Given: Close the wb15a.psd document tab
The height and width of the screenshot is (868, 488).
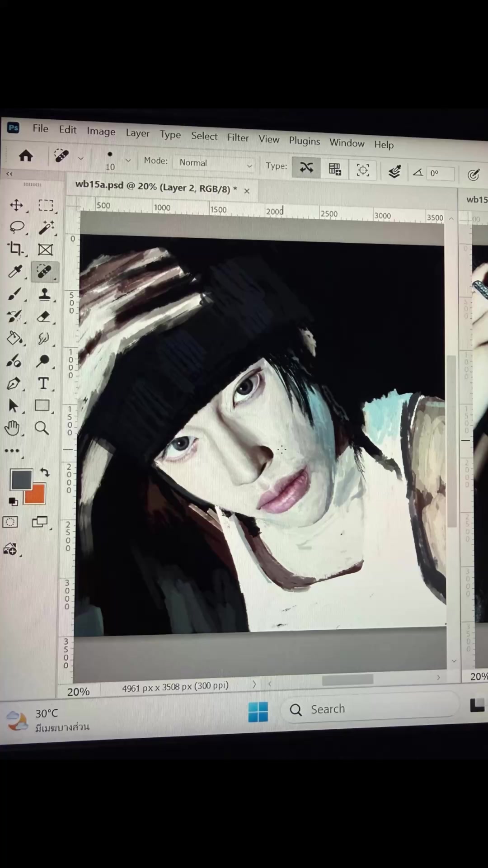Looking at the screenshot, I should click(x=247, y=191).
